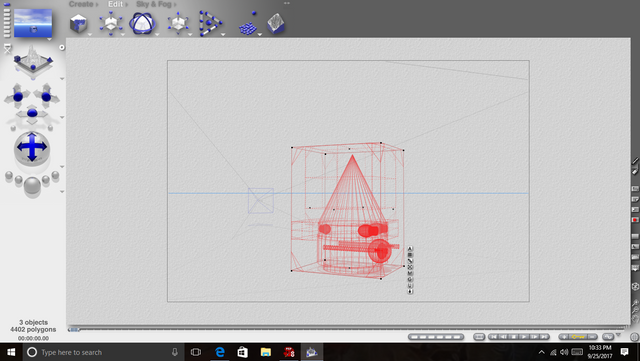Click the Zoom In magnifier on right edge

click(635, 303)
